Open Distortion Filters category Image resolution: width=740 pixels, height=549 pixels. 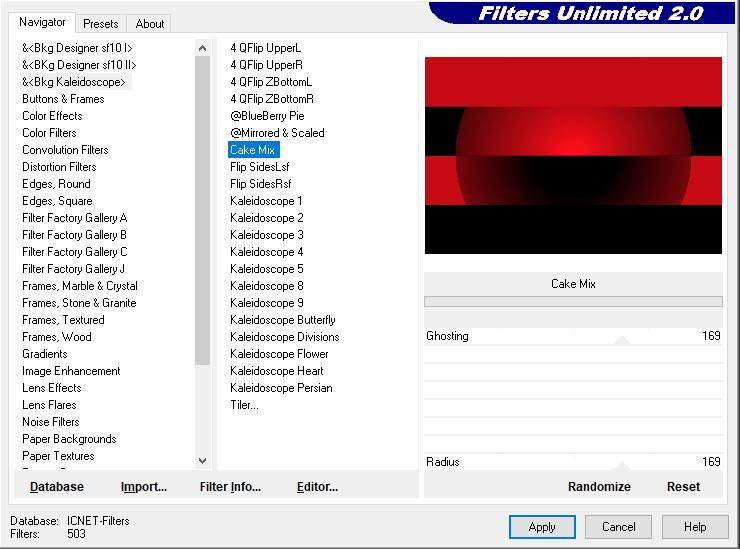tap(59, 167)
